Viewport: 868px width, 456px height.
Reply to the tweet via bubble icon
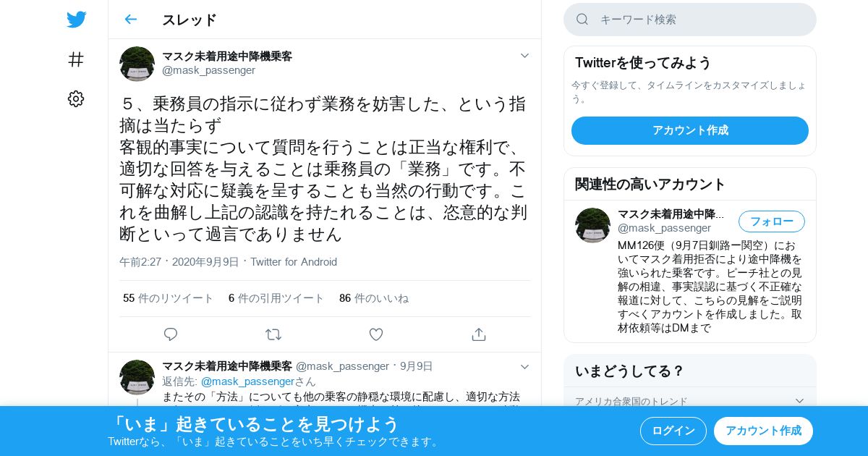pyautogui.click(x=171, y=334)
